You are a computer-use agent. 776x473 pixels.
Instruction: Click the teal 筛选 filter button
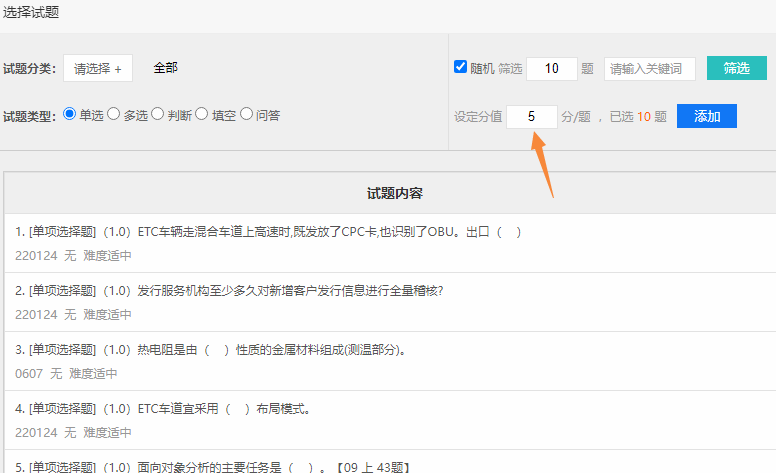point(736,68)
